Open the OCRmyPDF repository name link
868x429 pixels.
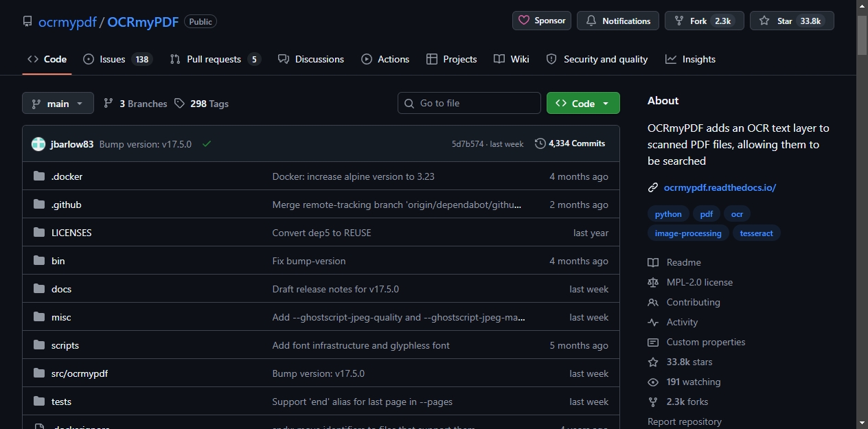click(143, 22)
